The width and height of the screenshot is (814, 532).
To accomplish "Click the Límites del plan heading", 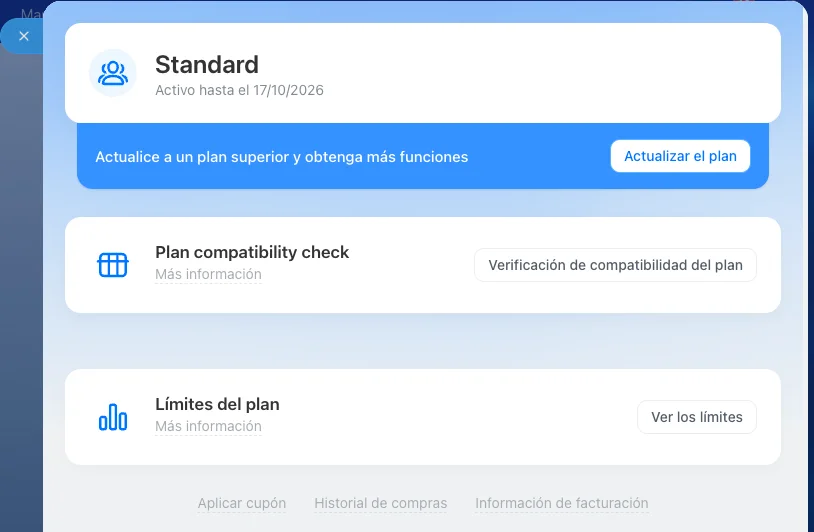I will click(217, 404).
